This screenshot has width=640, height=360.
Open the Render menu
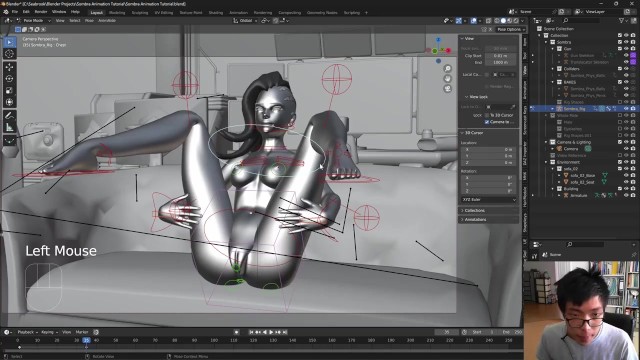(41, 12)
